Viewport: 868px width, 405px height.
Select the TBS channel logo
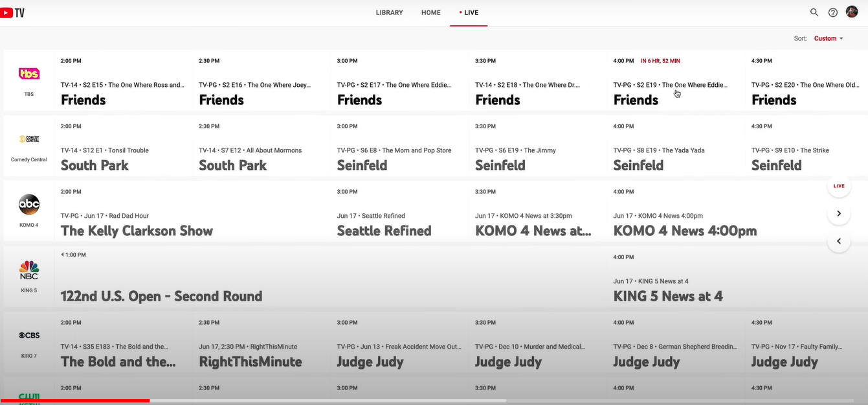point(29,74)
